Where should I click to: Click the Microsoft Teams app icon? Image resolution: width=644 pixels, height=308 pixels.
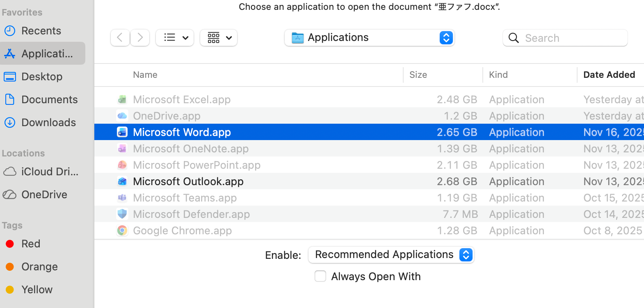pyautogui.click(x=122, y=197)
